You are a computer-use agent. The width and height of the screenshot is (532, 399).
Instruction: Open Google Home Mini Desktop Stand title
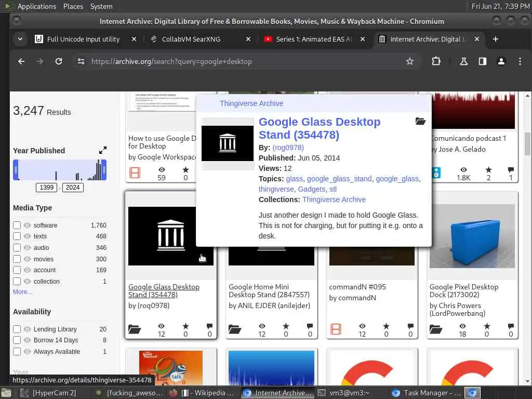[269, 291]
